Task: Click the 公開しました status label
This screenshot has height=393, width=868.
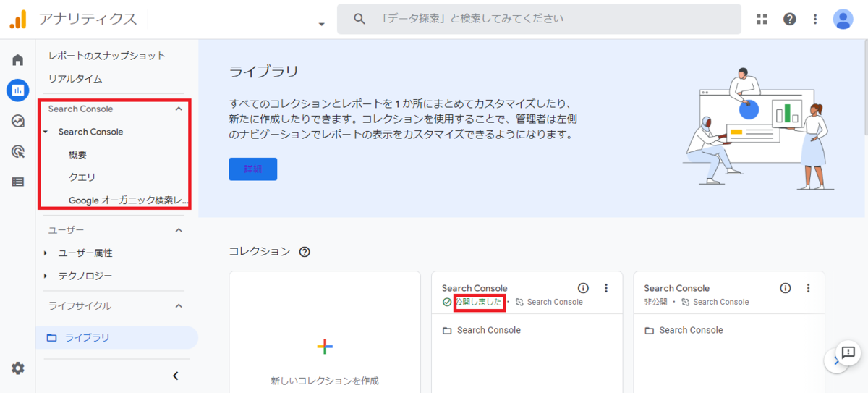Action: coord(479,302)
